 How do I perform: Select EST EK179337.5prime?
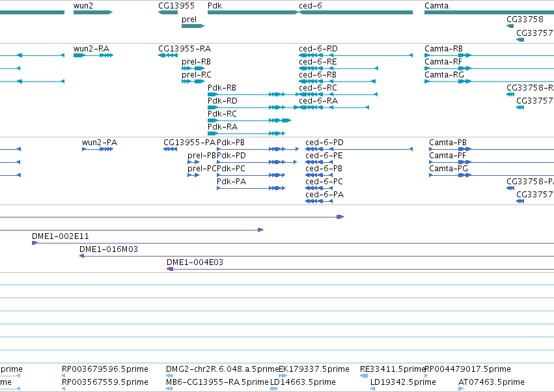coord(314,369)
